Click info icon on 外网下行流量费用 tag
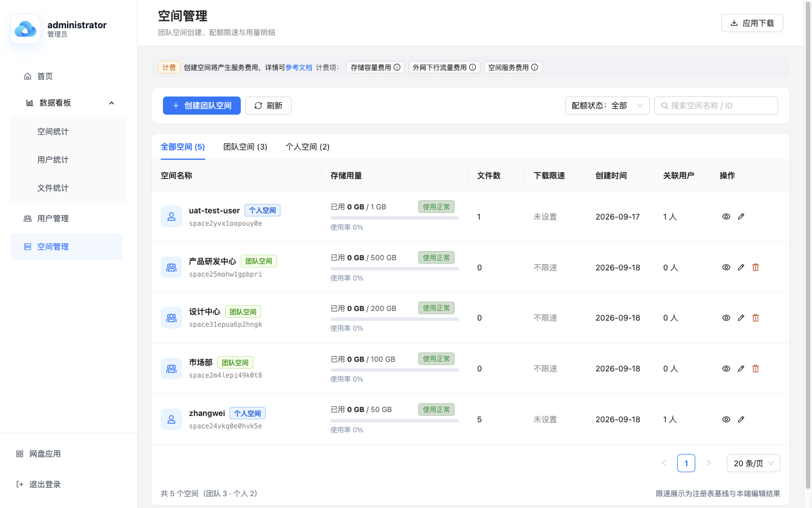 tap(473, 67)
